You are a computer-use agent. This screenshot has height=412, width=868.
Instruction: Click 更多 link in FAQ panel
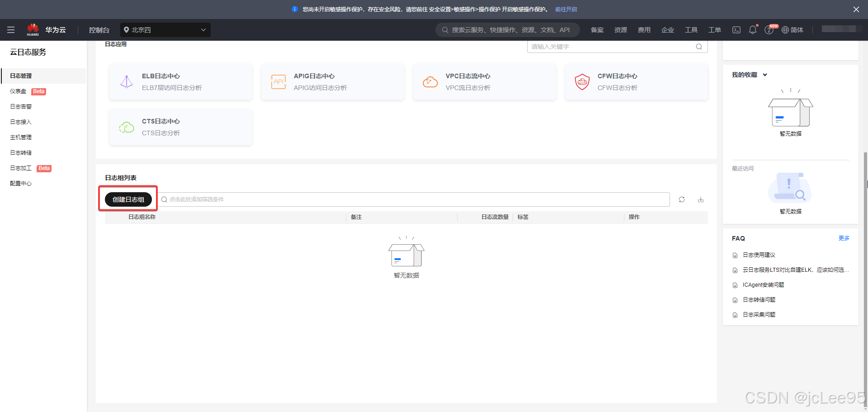[844, 238]
